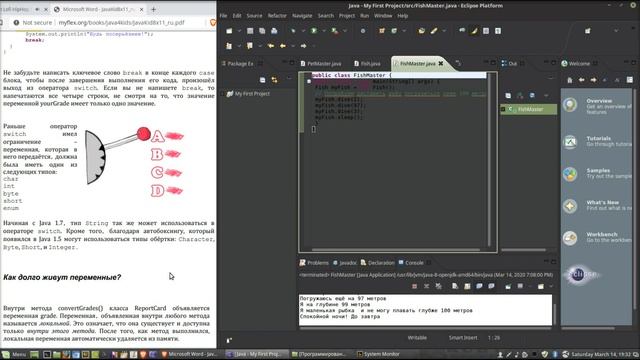Click the New file icon in Eclipse toolbar
Image resolution: width=640 pixels, height=360 pixels.
coord(229,31)
